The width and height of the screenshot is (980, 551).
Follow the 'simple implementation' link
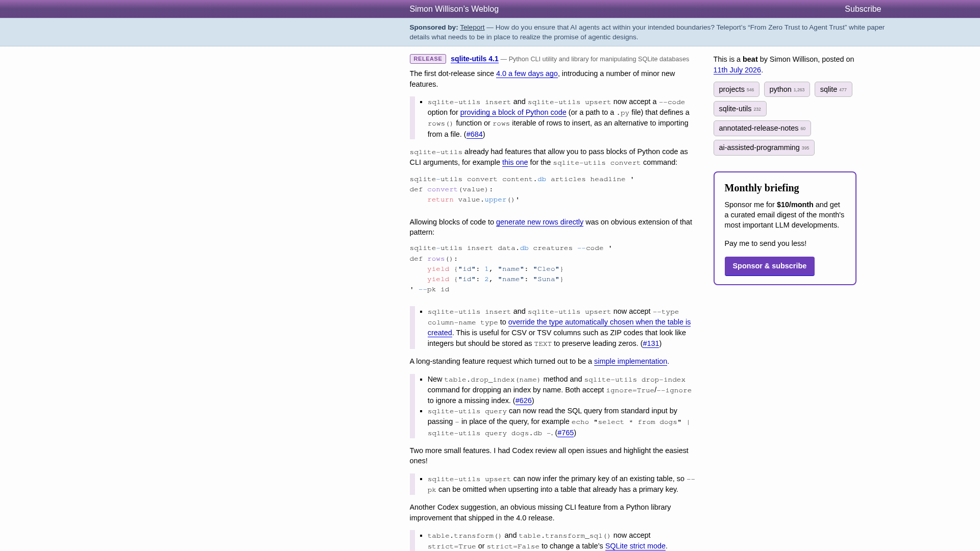pos(630,361)
